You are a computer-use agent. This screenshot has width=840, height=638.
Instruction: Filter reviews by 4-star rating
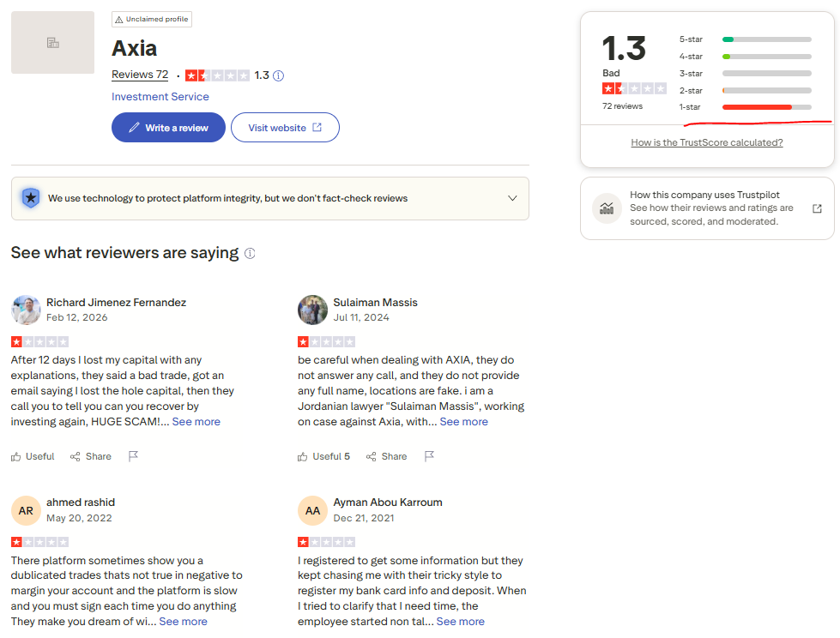pyautogui.click(x=744, y=57)
